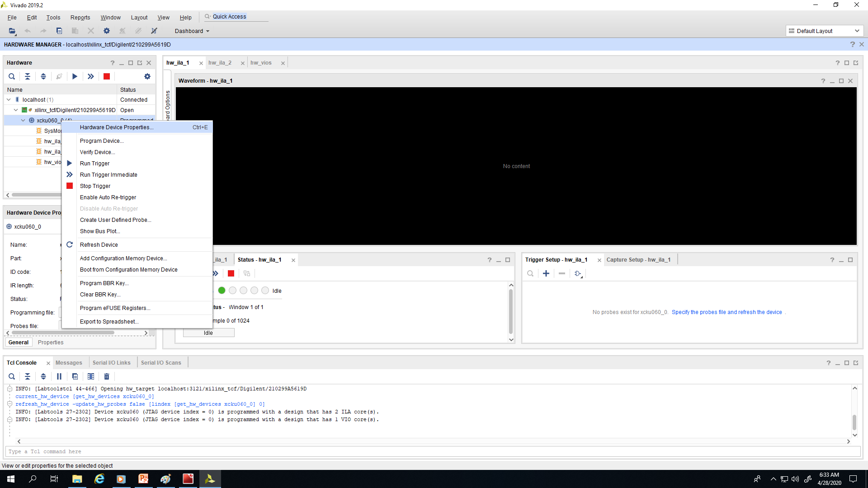Open Serial I/O Links tab

click(111, 363)
